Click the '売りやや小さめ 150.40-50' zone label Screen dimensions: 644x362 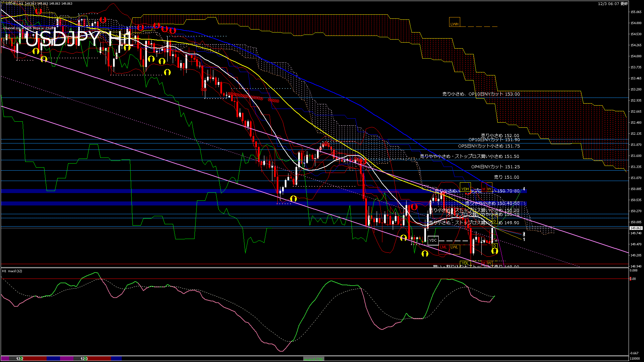492,203
